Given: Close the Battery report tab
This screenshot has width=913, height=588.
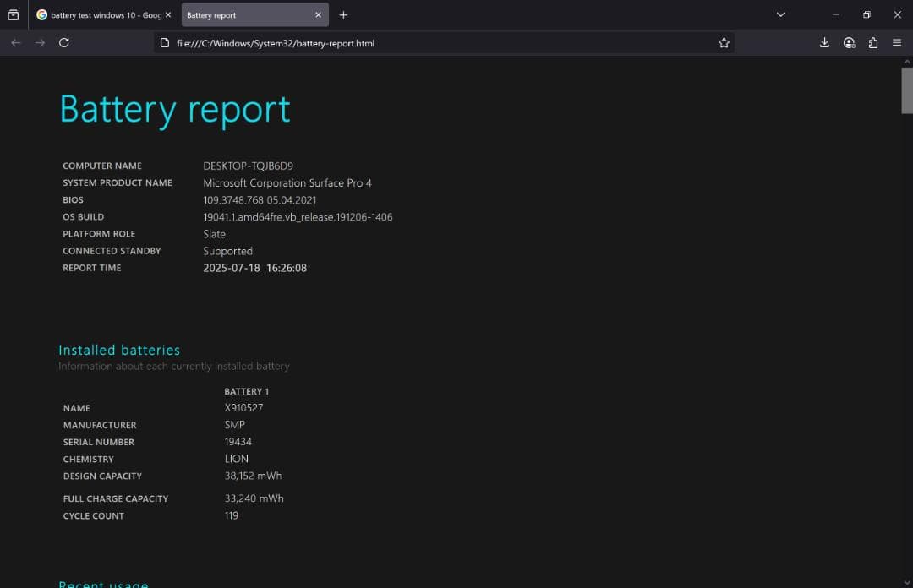Looking at the screenshot, I should coord(318,15).
